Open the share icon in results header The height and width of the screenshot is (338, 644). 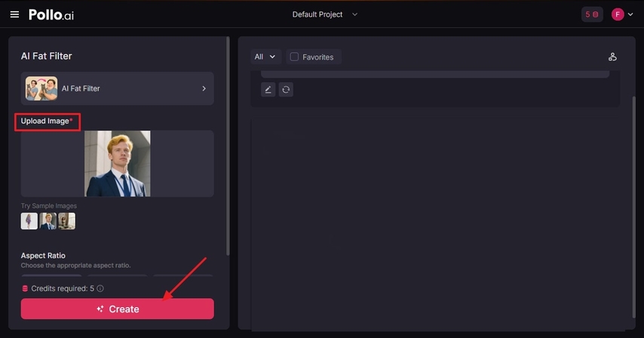click(x=612, y=57)
